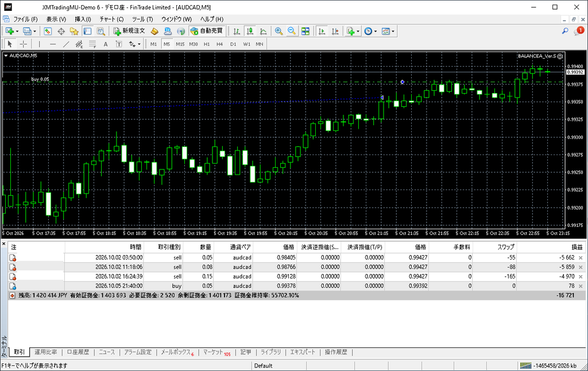Select the trendline drawing tool

[66, 44]
